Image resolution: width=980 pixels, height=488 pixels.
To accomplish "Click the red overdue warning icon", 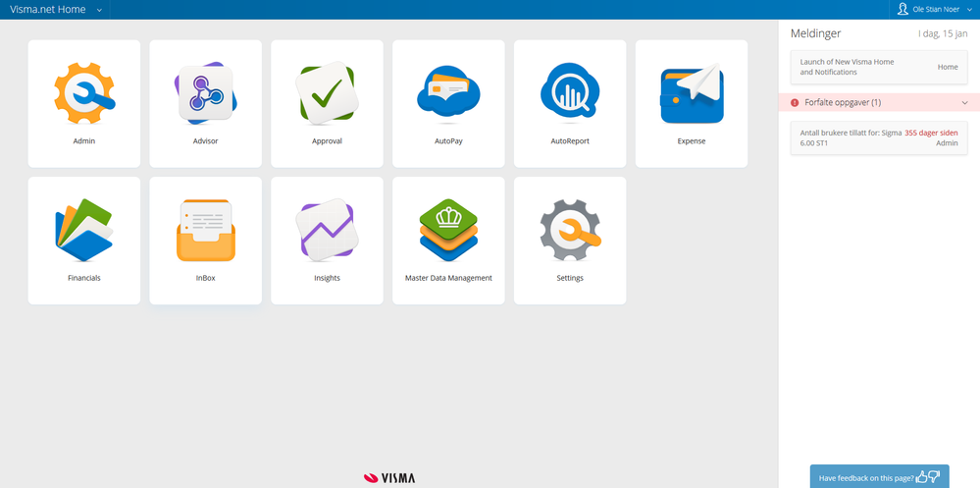I will point(795,102).
